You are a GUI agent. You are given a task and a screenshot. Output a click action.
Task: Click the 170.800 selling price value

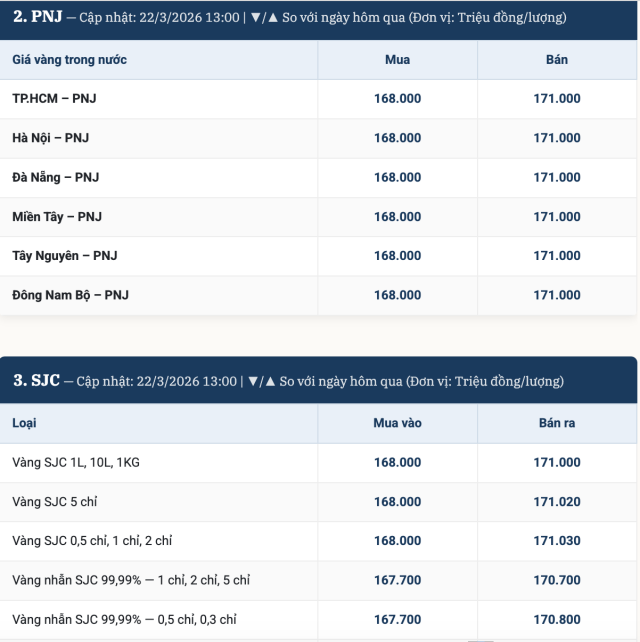(557, 620)
